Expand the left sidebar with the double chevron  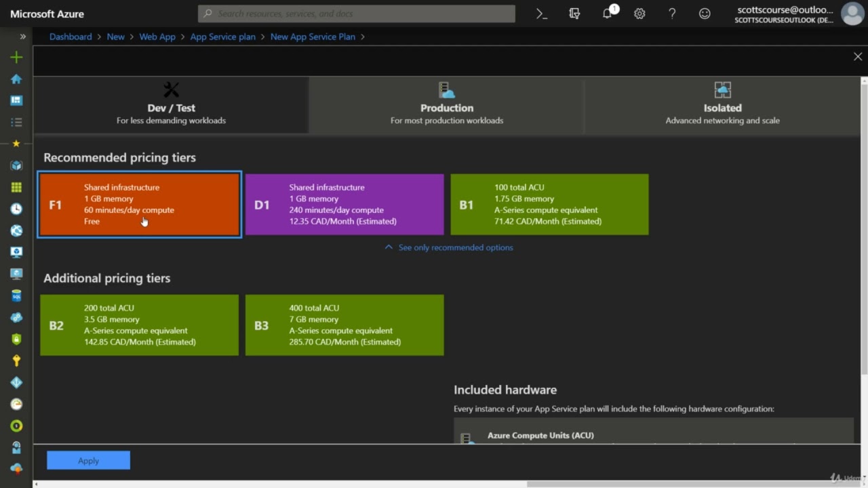[23, 37]
